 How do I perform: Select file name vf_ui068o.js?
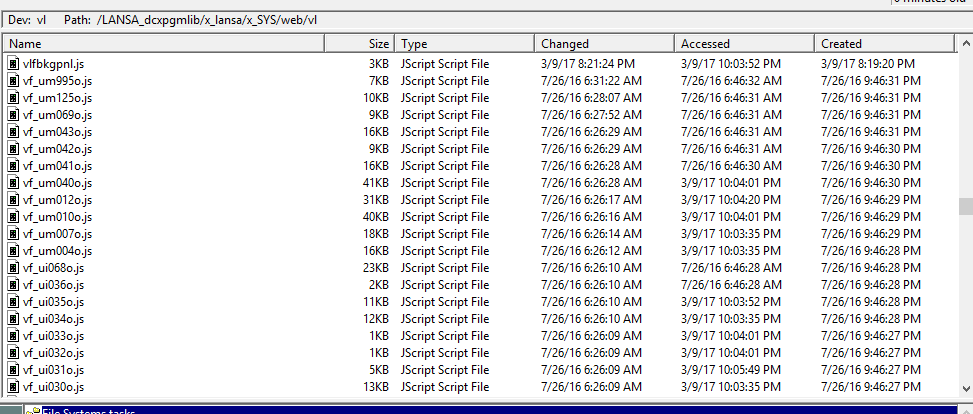pyautogui.click(x=53, y=268)
